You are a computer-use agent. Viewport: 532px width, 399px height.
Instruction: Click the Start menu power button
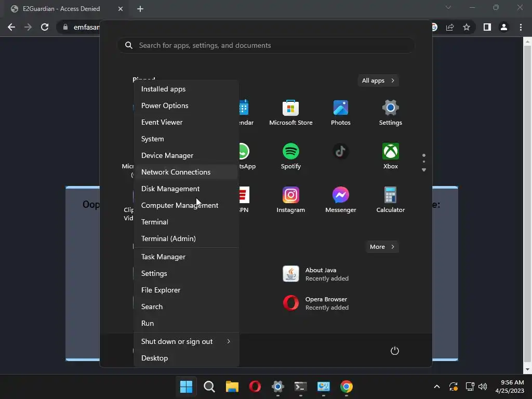395,351
